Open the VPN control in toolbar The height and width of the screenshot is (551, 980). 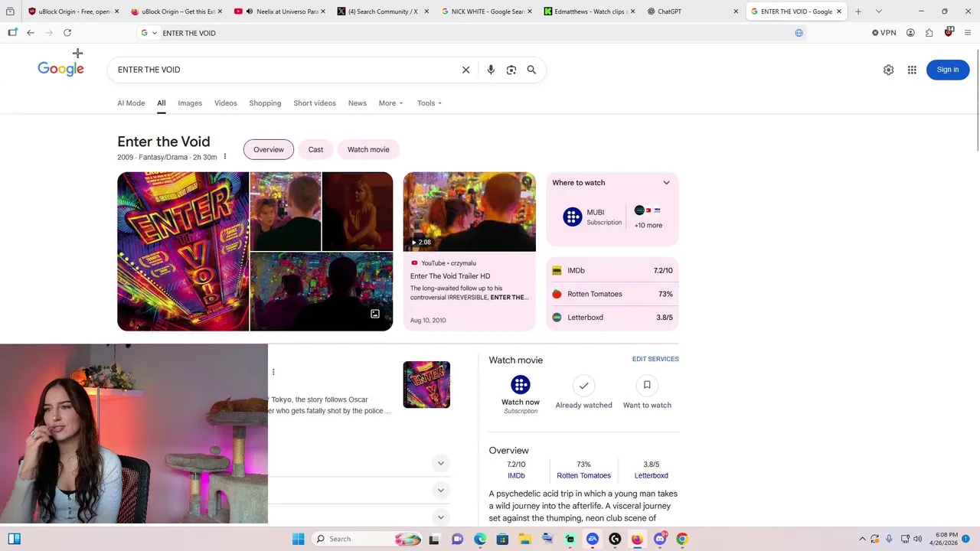884,33
